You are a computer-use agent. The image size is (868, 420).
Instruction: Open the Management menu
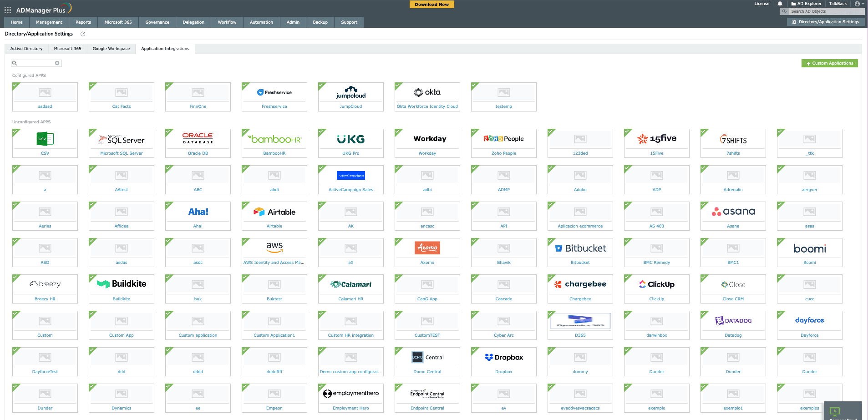[49, 22]
